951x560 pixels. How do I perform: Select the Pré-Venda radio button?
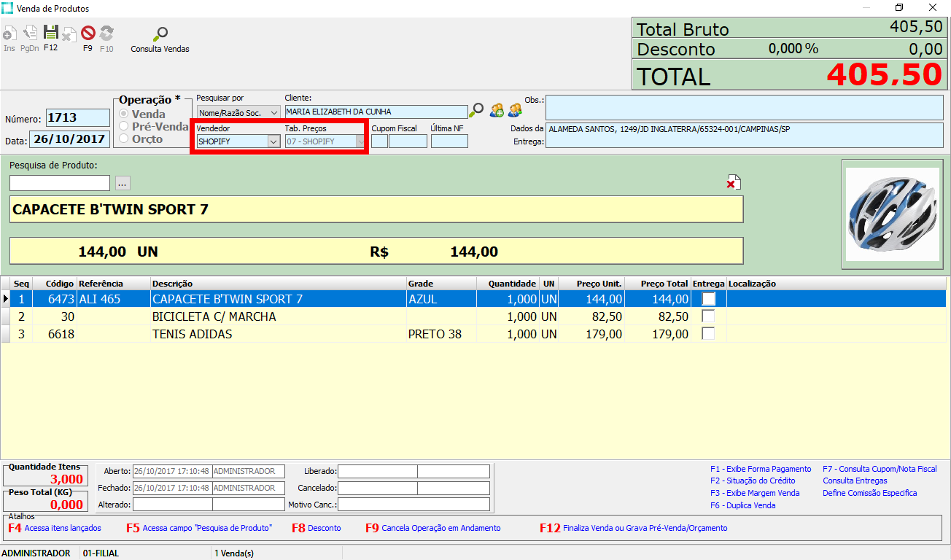(124, 126)
